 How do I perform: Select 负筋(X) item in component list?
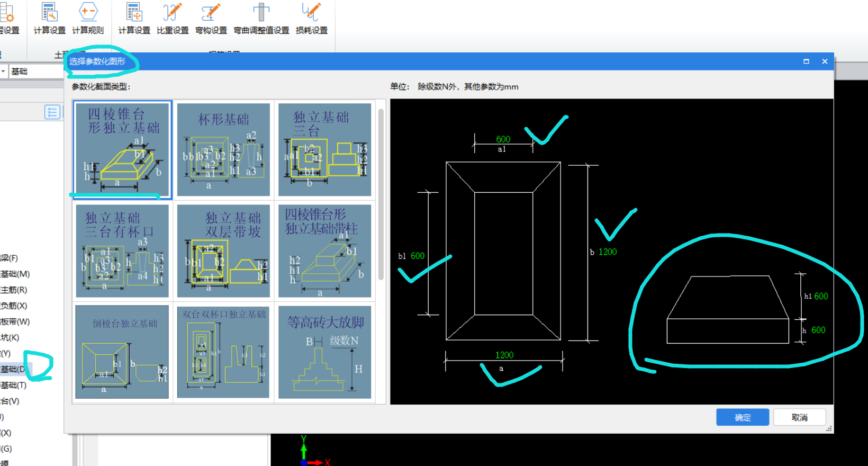pyautogui.click(x=13, y=306)
